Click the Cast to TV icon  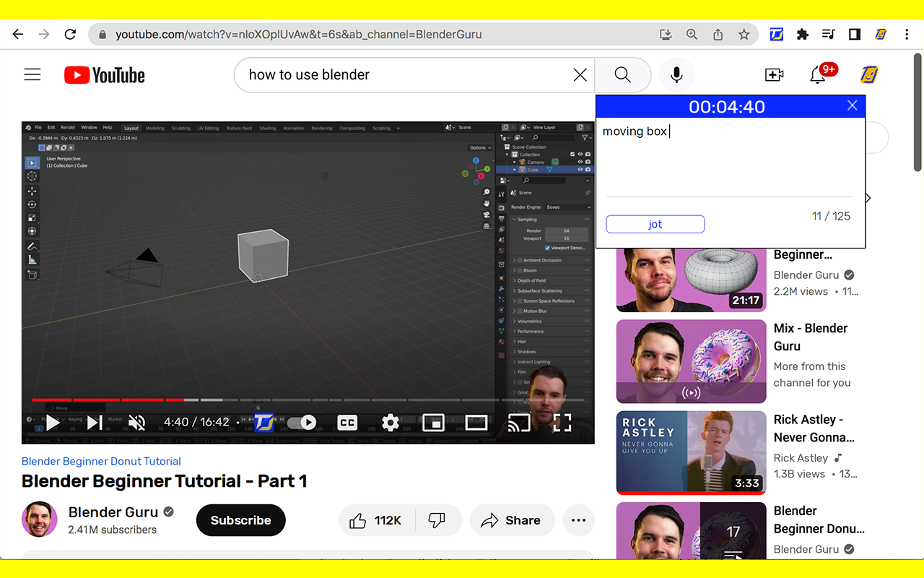519,423
